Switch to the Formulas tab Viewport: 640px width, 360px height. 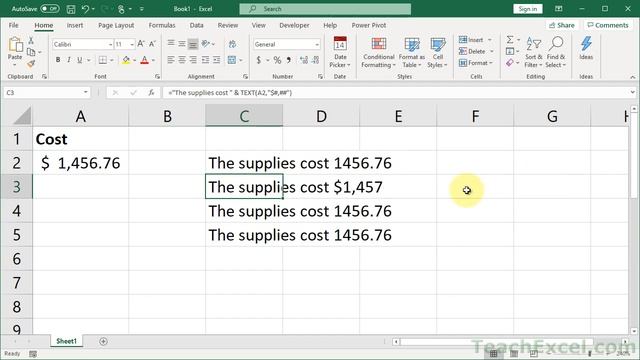coord(162,25)
